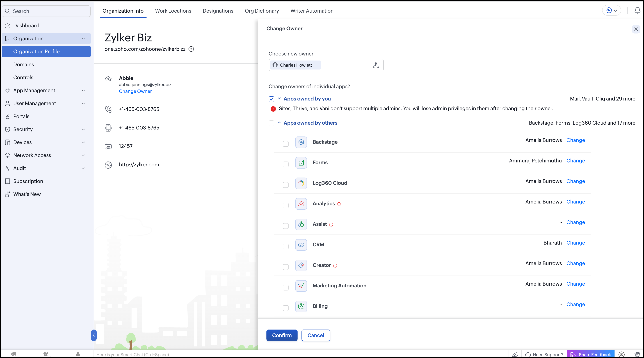Click the Log360 Cloud app icon
The image size is (644, 358).
coord(301,183)
